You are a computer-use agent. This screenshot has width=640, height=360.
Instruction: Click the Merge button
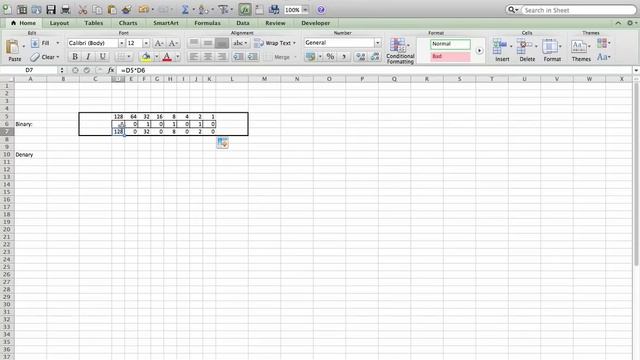282,57
